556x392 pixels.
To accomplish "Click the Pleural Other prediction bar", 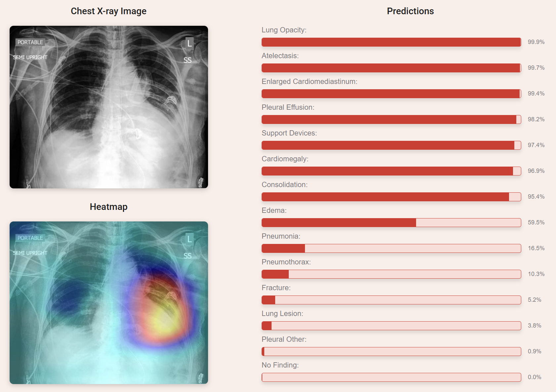I will 391,351.
